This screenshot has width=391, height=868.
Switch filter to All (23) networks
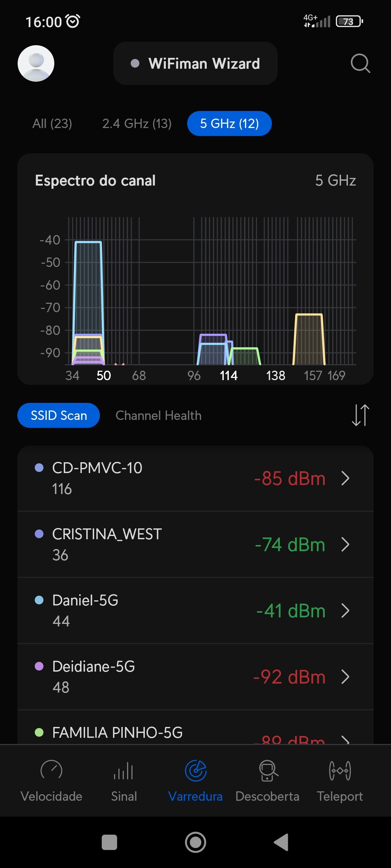(x=52, y=124)
